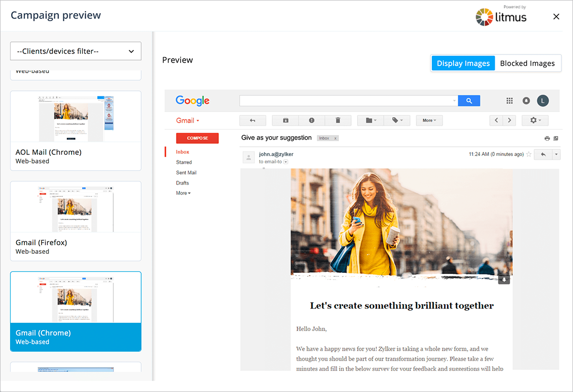Viewport: 573px width, 392px height.
Task: Click the trash delete icon
Action: (338, 121)
